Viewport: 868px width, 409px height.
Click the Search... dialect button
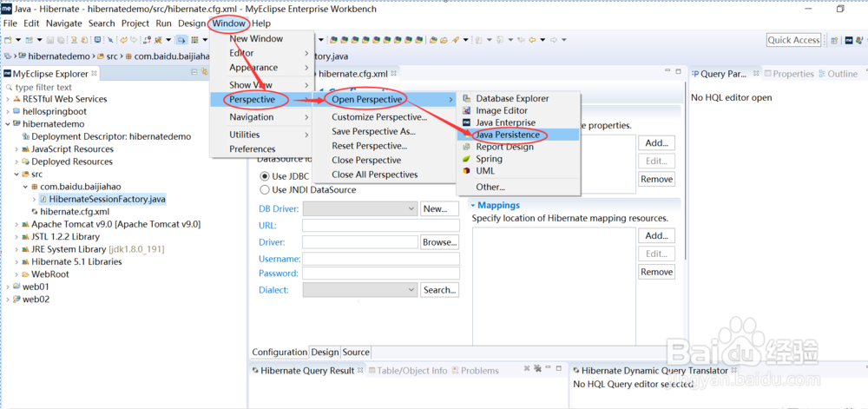[439, 289]
